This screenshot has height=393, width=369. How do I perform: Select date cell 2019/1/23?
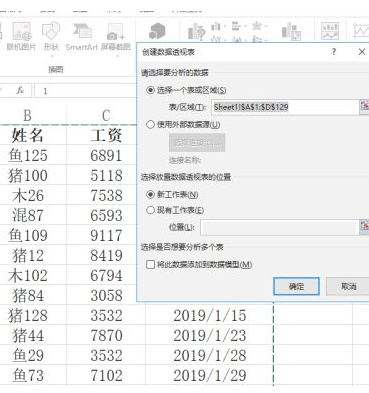click(x=209, y=335)
